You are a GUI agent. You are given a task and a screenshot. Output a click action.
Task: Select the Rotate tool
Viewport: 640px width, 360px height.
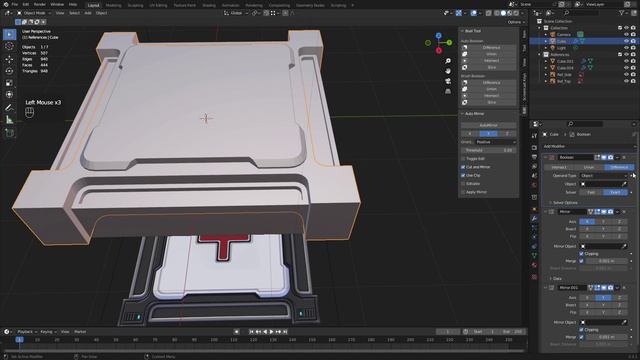(9, 71)
